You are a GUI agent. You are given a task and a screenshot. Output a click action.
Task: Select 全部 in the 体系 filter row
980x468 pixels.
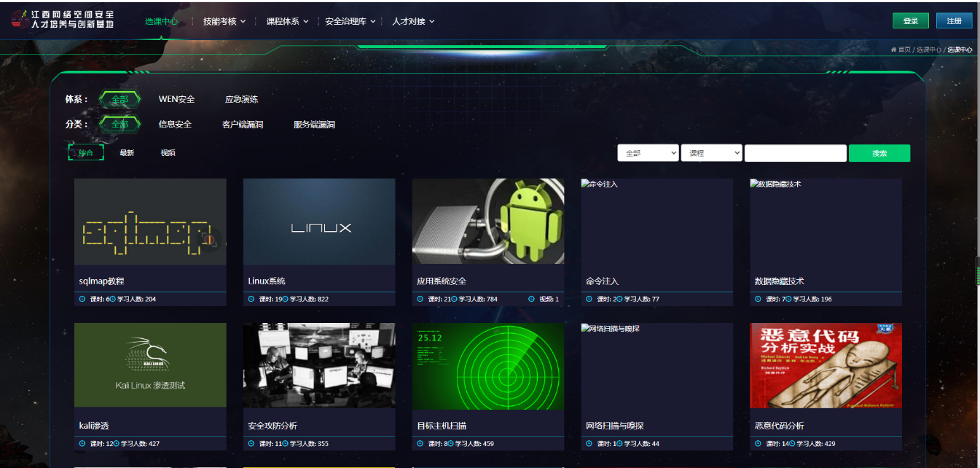click(119, 99)
